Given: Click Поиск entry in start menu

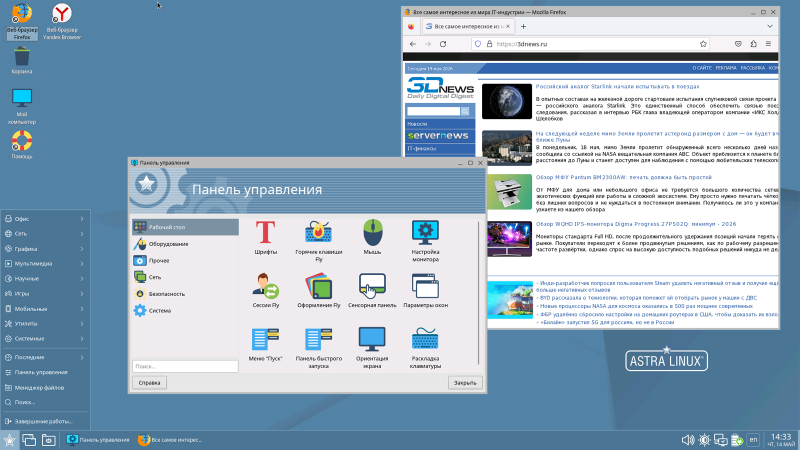Looking at the screenshot, I should click(x=45, y=403).
